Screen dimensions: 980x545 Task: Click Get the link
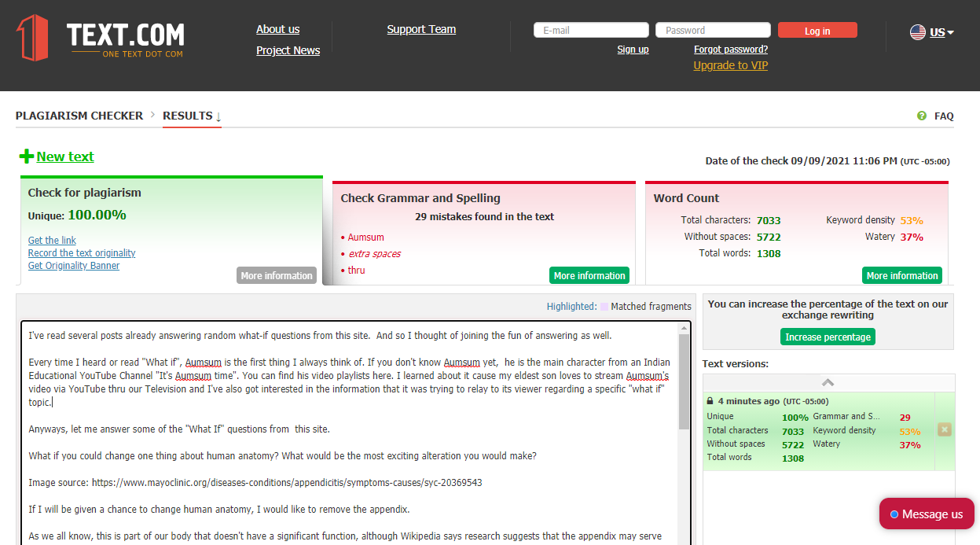coord(52,241)
